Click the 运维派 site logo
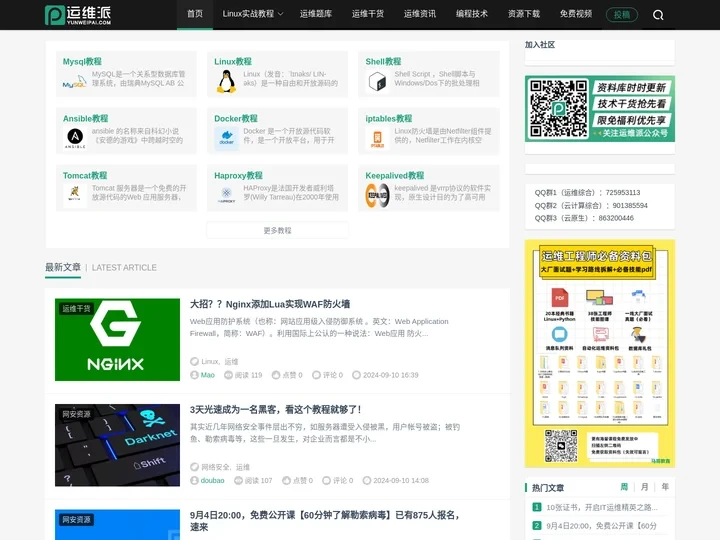Viewport: 720px width, 540px height. (x=78, y=15)
